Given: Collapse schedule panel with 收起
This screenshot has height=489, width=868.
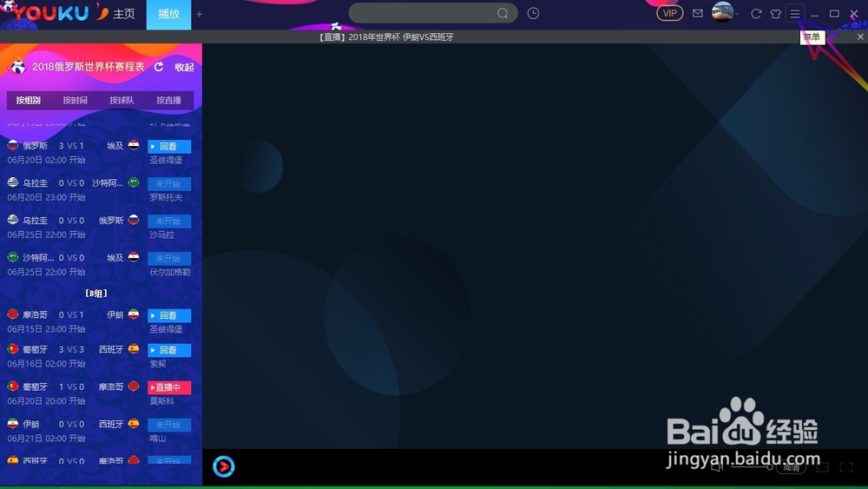Looking at the screenshot, I should click(x=184, y=67).
